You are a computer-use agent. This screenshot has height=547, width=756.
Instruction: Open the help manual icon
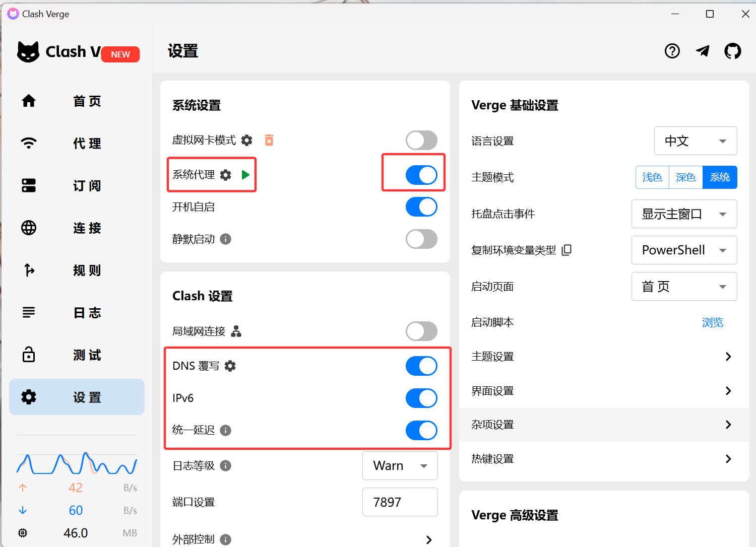pyautogui.click(x=672, y=51)
